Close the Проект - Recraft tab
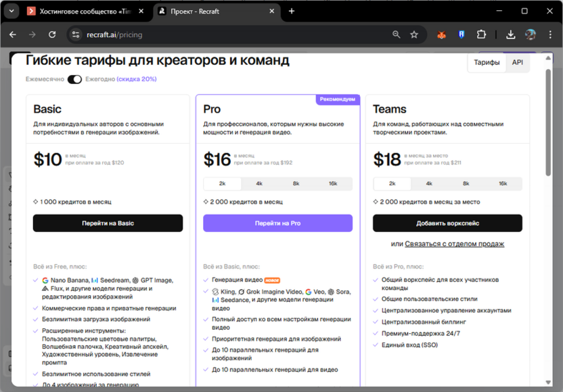 pyautogui.click(x=272, y=11)
